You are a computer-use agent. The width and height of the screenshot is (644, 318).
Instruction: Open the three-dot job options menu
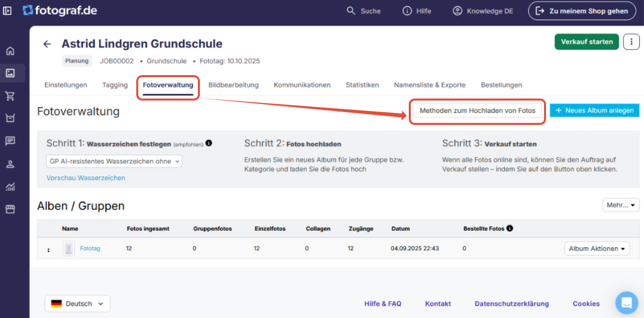(x=632, y=42)
